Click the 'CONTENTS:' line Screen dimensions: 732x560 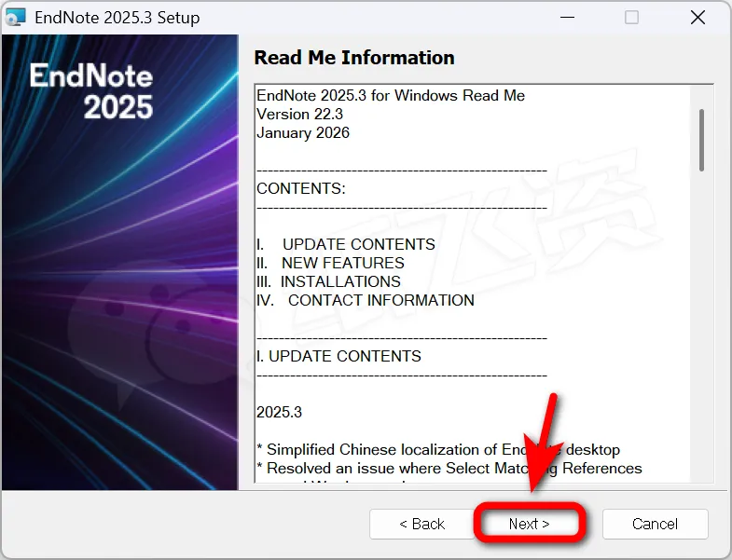click(301, 188)
